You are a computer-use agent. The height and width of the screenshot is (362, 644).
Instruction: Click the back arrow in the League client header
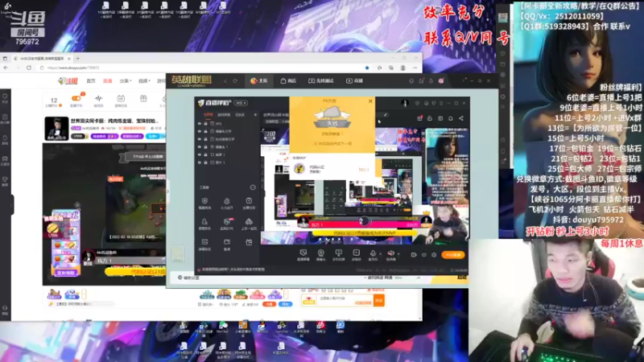tap(225, 81)
